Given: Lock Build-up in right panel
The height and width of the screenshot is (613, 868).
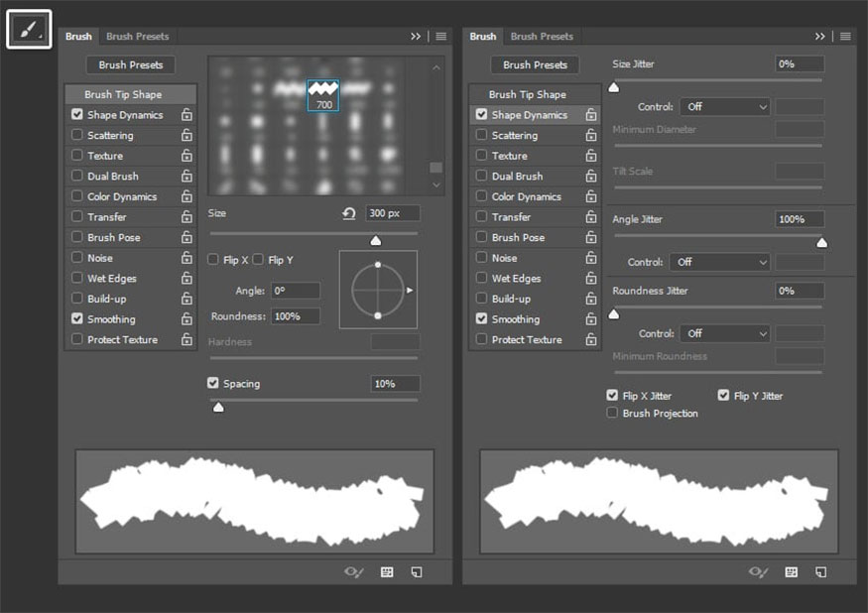Looking at the screenshot, I should [x=591, y=299].
